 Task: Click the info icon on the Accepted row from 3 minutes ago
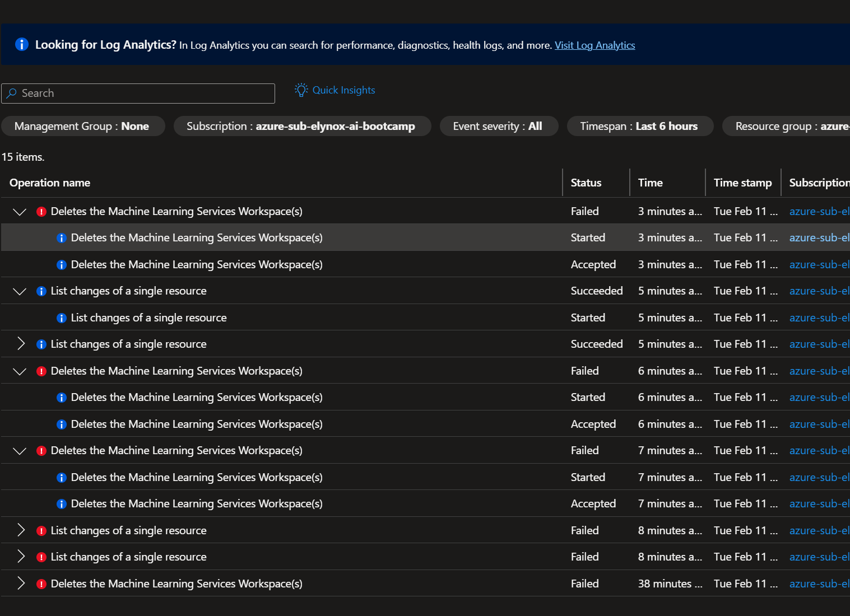coord(62,265)
